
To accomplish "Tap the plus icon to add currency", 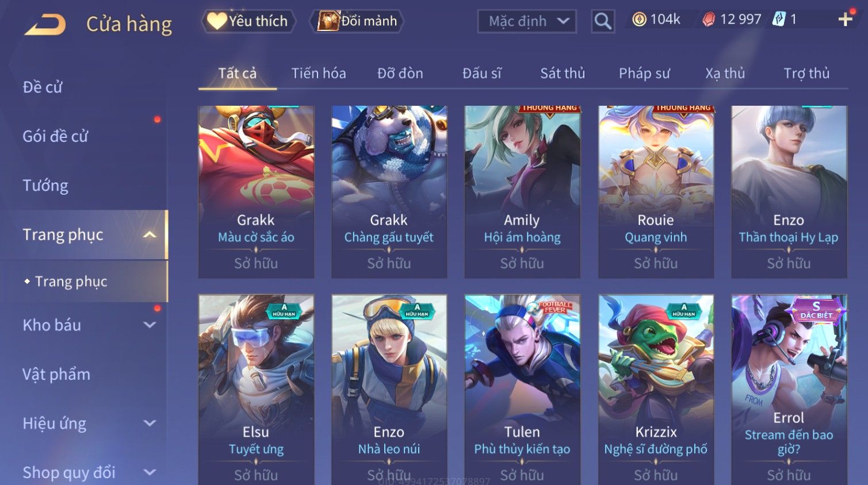I will click(845, 20).
